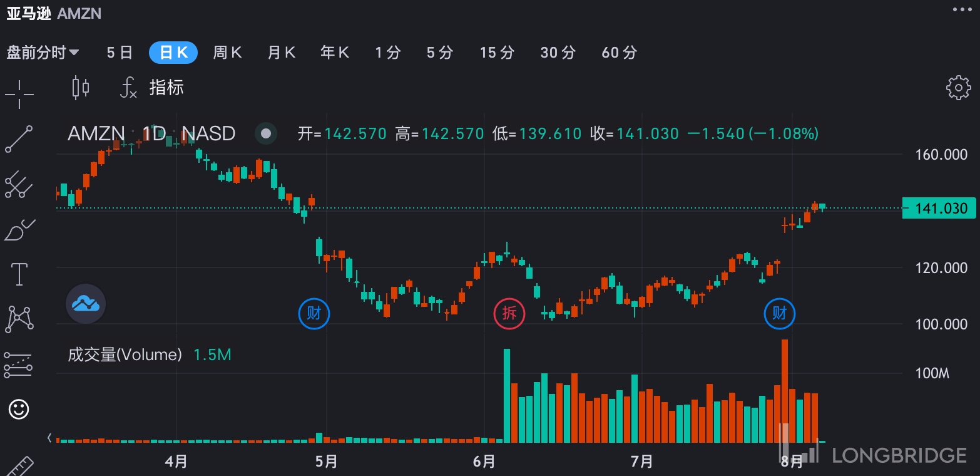Click the 160.000 price axis label
Image resolution: width=980 pixels, height=476 pixels.
click(941, 155)
